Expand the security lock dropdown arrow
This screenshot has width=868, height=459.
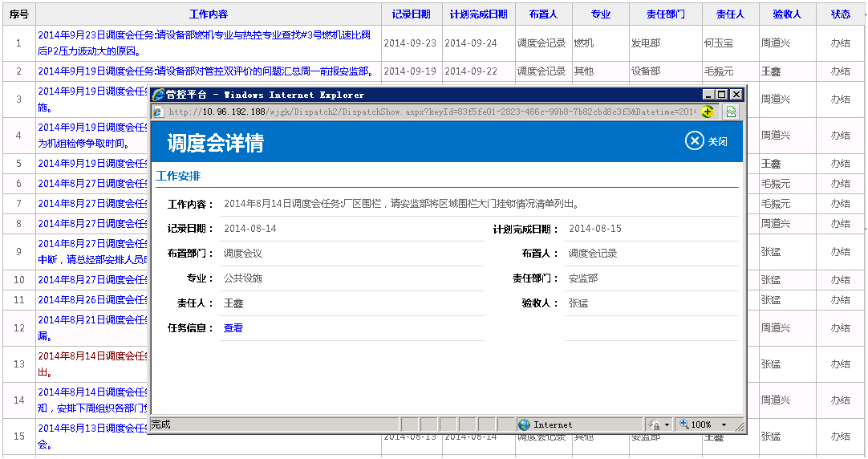click(x=667, y=424)
